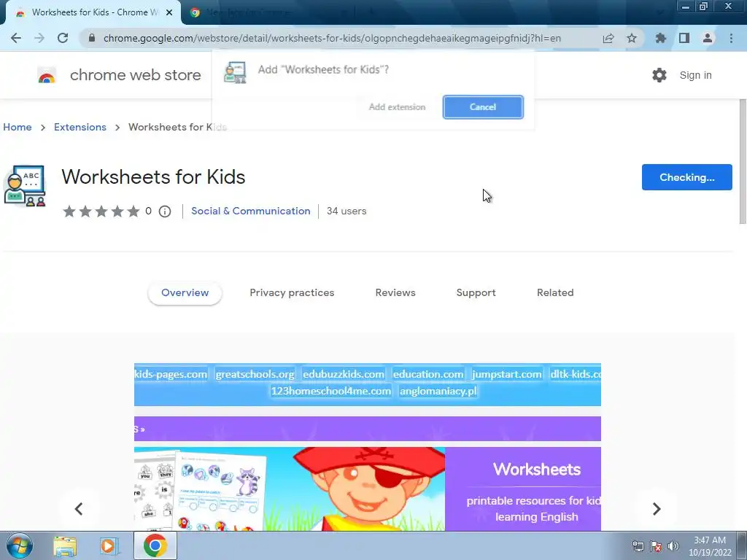Click the extension icon in the install dialog
The image size is (747, 560).
point(235,73)
